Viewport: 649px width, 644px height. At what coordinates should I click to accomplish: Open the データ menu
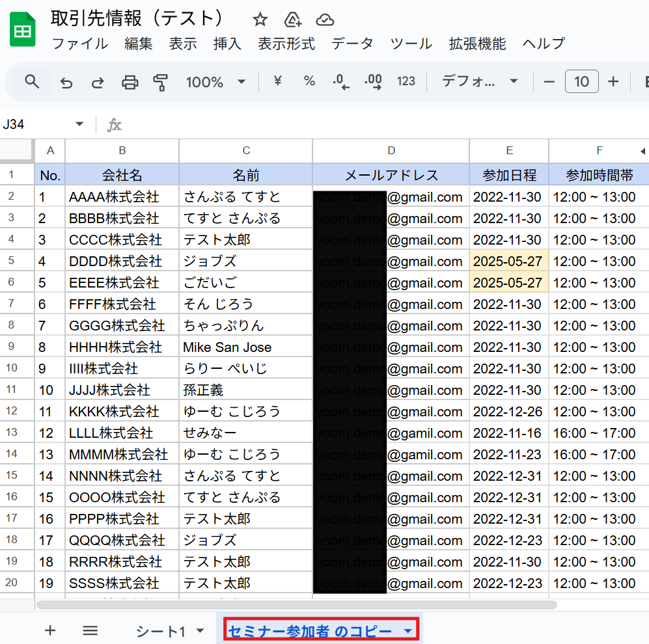(352, 44)
